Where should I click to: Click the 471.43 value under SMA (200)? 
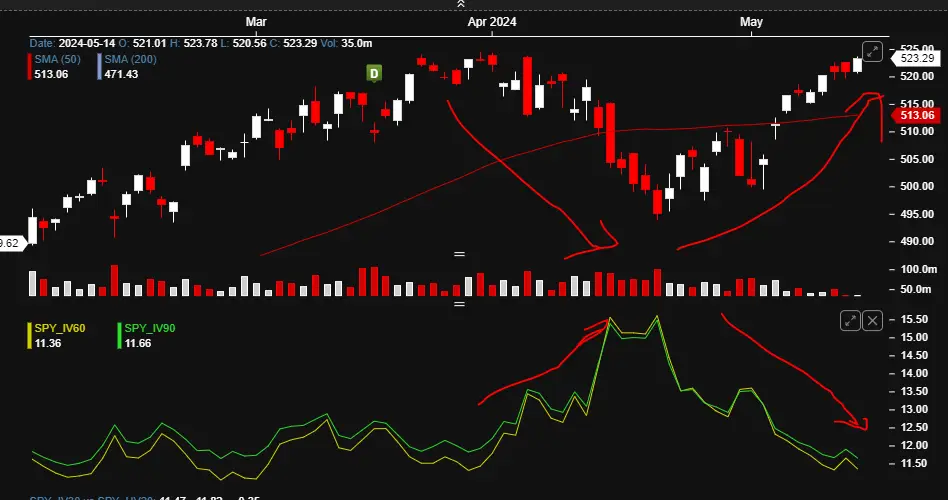(x=121, y=74)
